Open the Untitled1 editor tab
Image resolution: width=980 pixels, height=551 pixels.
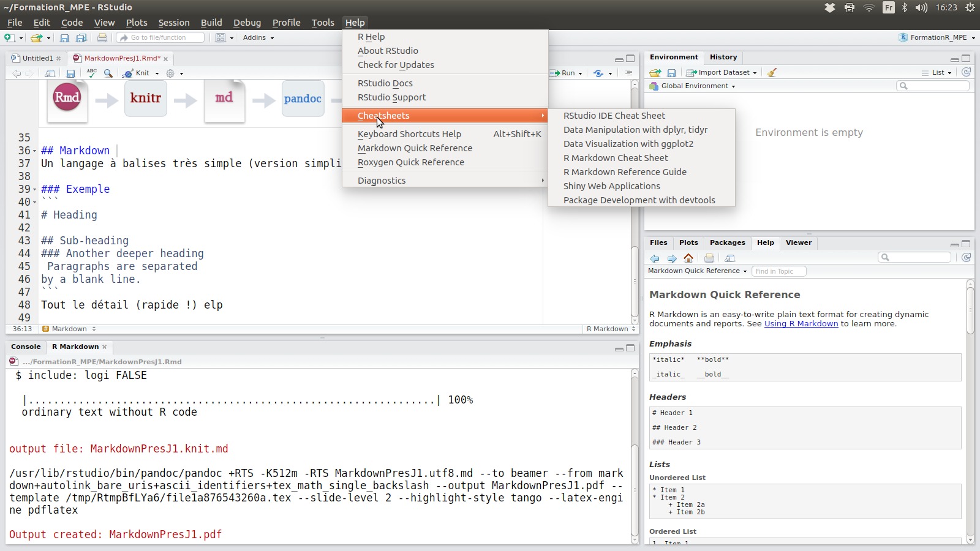37,58
